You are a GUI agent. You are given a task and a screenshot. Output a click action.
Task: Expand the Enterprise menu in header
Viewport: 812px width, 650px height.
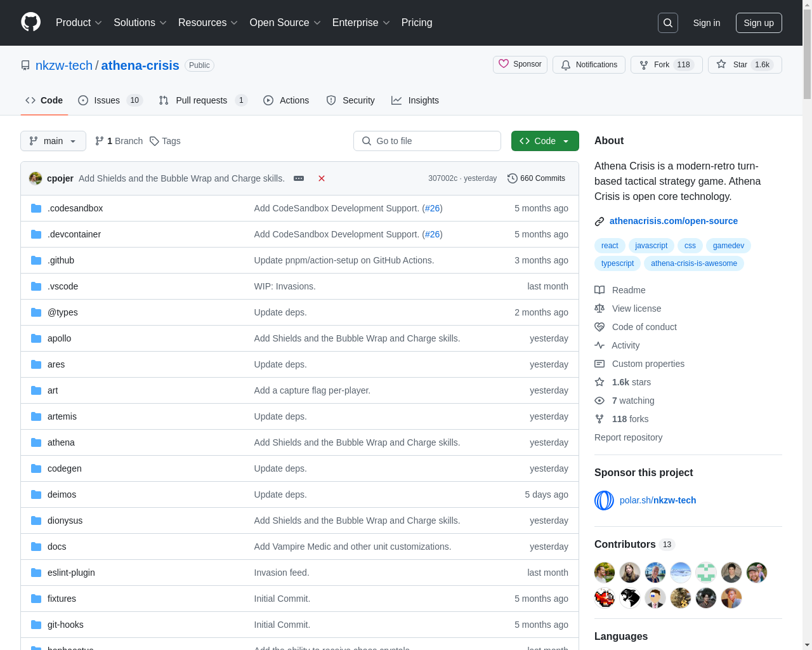(361, 22)
